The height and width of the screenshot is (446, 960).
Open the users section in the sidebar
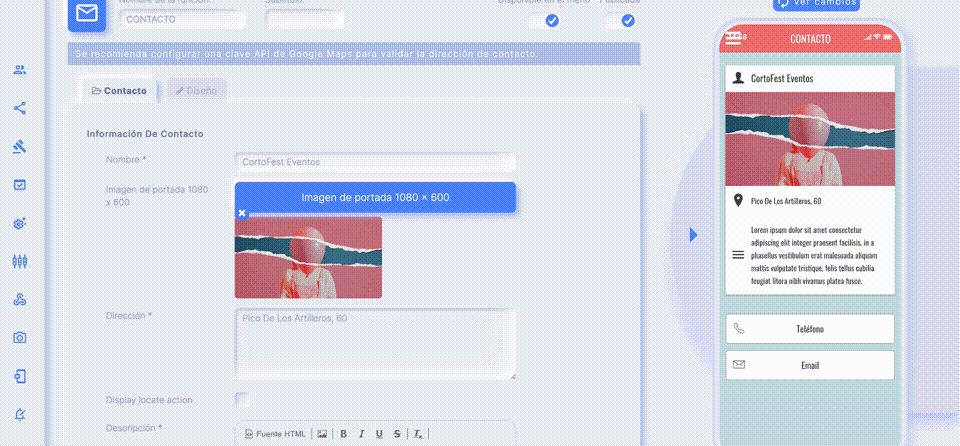(20, 70)
